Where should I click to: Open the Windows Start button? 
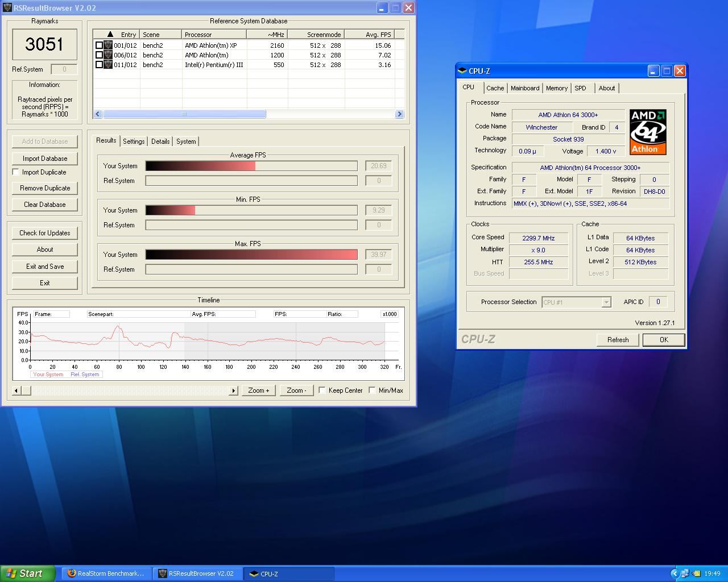click(28, 573)
